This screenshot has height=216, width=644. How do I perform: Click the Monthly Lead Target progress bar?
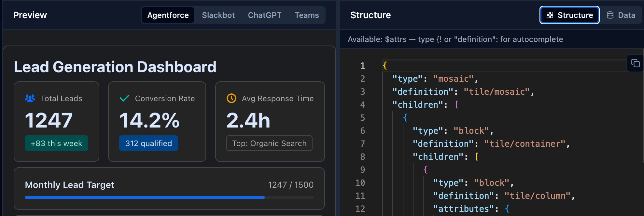(x=169, y=197)
